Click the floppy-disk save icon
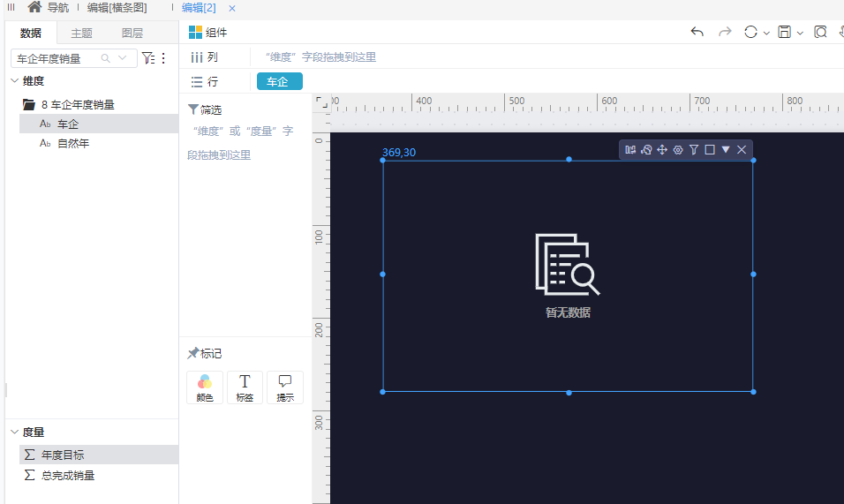 click(784, 33)
